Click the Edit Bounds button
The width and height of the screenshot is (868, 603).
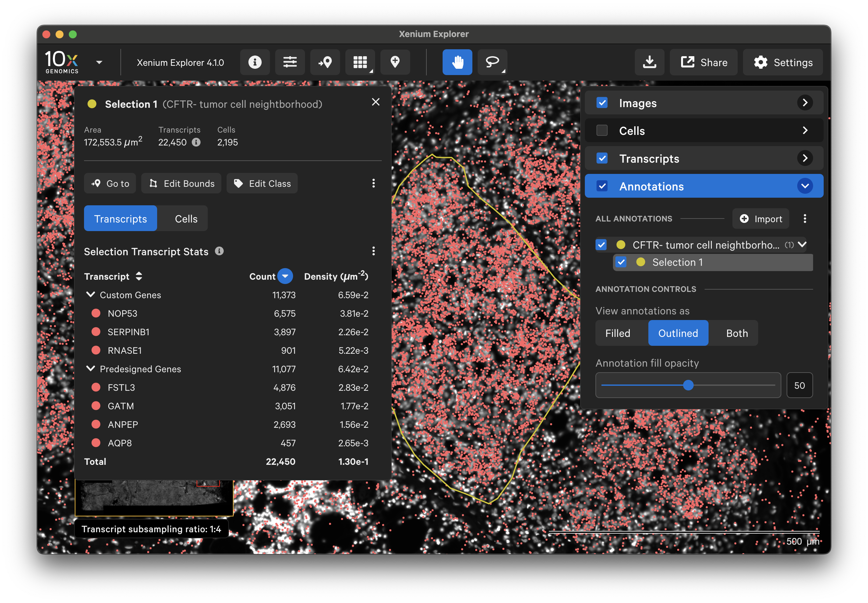[x=182, y=183]
